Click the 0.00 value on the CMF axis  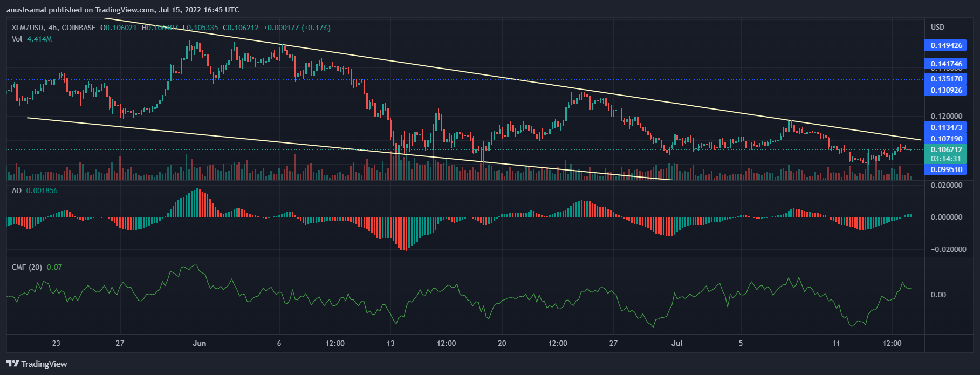point(938,295)
